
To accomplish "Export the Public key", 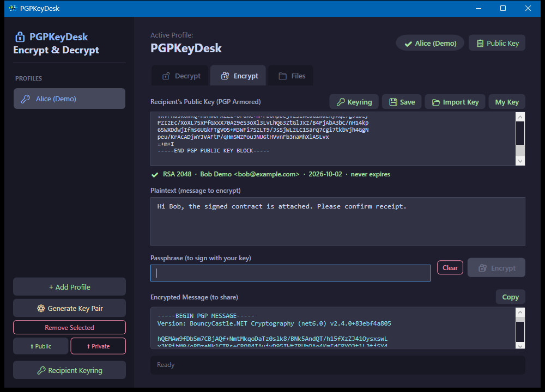I will coord(41,346).
